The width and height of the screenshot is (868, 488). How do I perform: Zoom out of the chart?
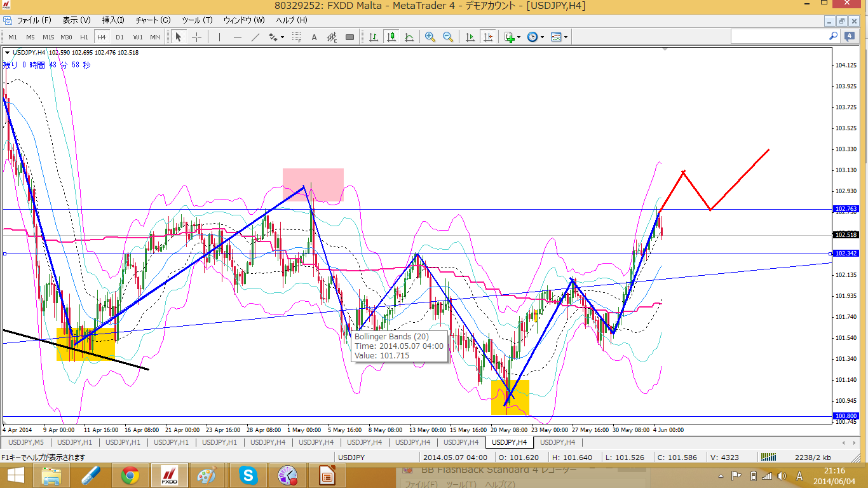click(448, 37)
